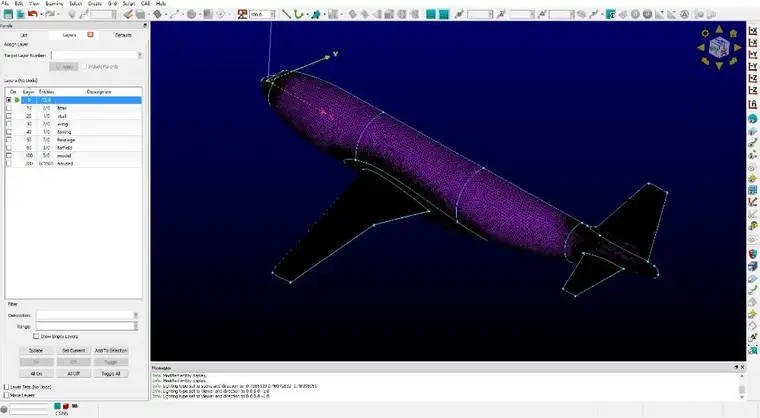The image size is (760, 418).
Task: Click the teal sigma examine icon
Action: tap(611, 14)
